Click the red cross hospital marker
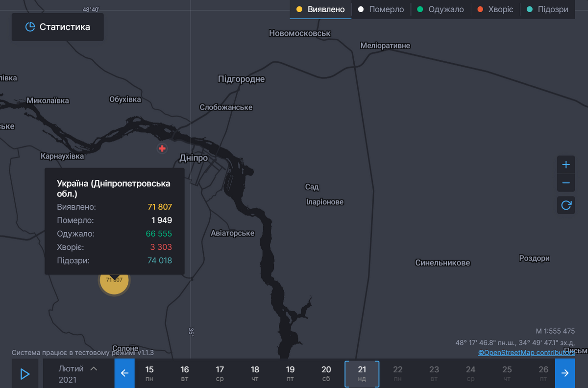This screenshot has width=588, height=388. coord(162,148)
